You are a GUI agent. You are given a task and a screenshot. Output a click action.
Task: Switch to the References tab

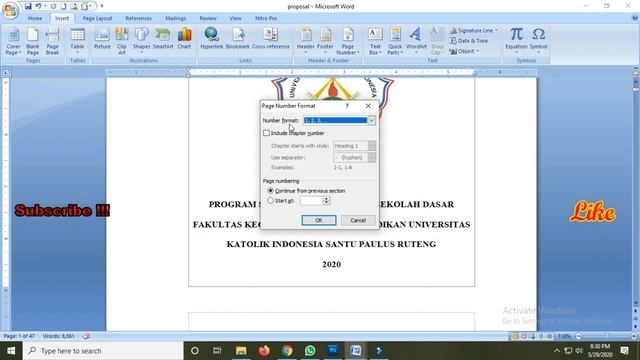click(138, 18)
